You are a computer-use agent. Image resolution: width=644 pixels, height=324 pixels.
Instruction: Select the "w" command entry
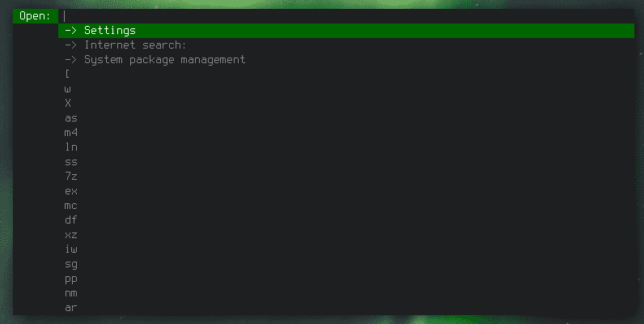pyautogui.click(x=346, y=89)
